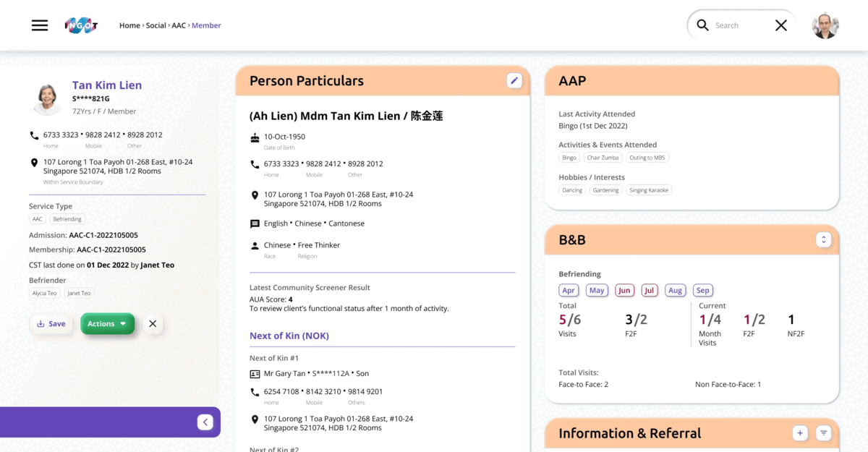
Task: Click Mr Gary Tan ID card icon
Action: point(255,374)
